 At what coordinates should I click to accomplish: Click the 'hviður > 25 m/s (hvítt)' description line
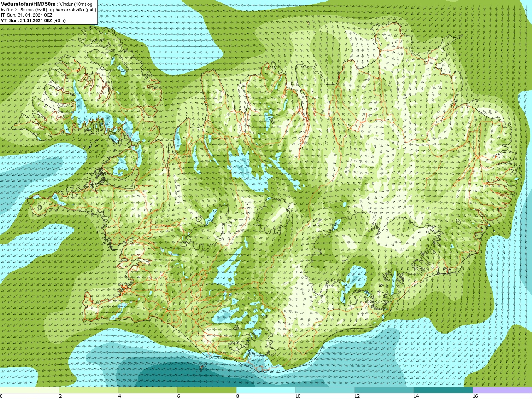[49, 10]
